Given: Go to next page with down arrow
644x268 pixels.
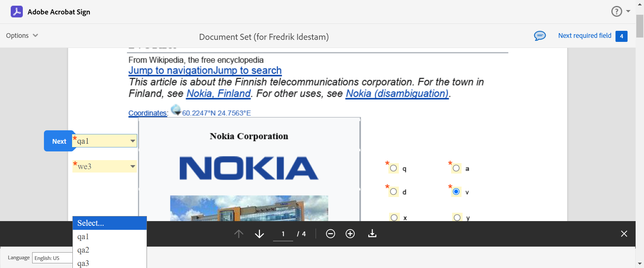Looking at the screenshot, I should [x=259, y=234].
